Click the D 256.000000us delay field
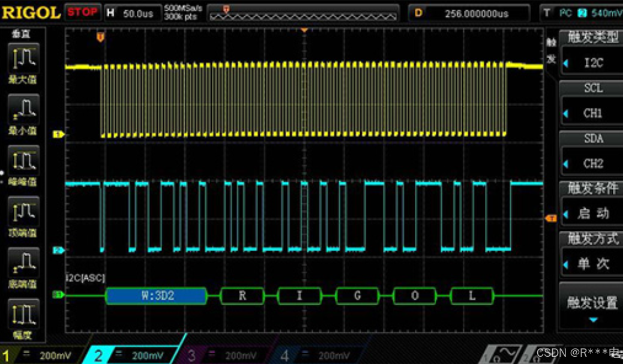This screenshot has height=364, width=623. click(469, 13)
